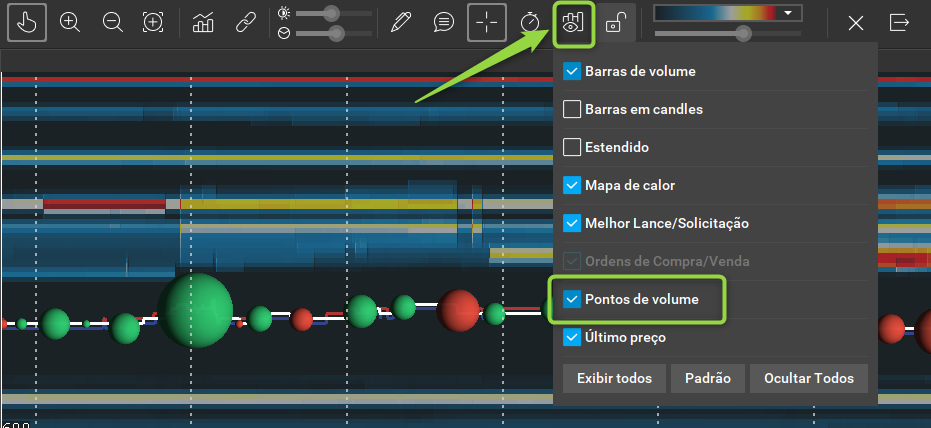Enable Barras em candles checkbox

(x=572, y=109)
